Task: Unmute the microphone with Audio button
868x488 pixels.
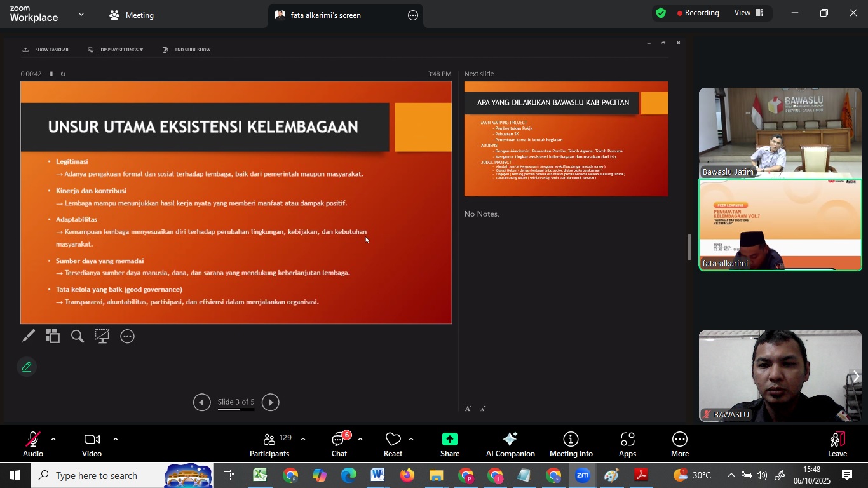Action: coord(32,444)
